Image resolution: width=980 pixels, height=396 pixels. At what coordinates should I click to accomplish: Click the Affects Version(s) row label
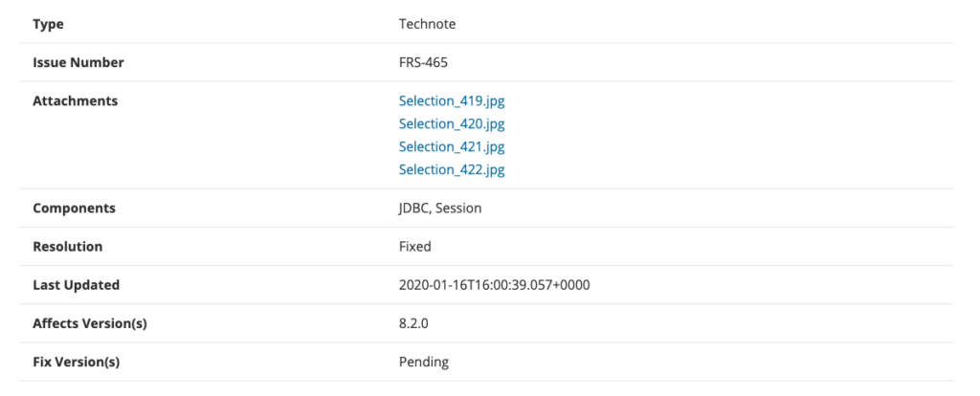pyautogui.click(x=89, y=323)
